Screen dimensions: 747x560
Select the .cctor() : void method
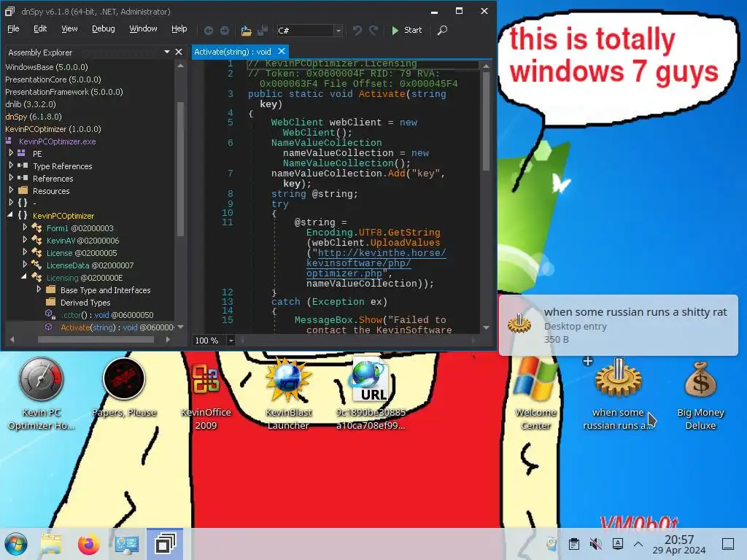[x=107, y=315]
